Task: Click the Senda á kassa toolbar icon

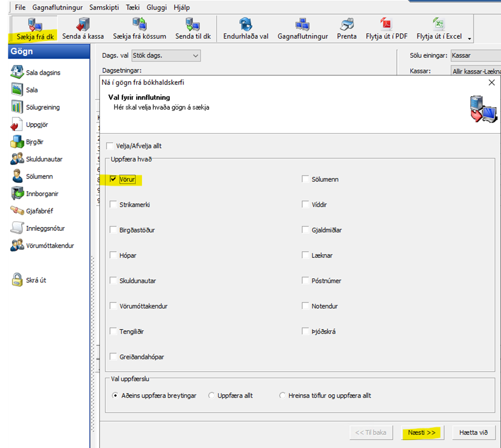Action: tap(83, 25)
